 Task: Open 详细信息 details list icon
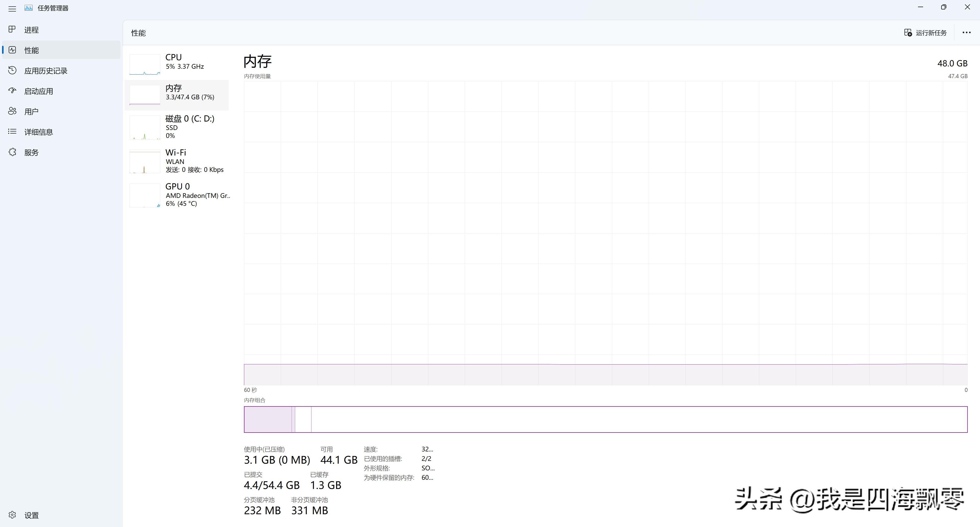click(12, 132)
